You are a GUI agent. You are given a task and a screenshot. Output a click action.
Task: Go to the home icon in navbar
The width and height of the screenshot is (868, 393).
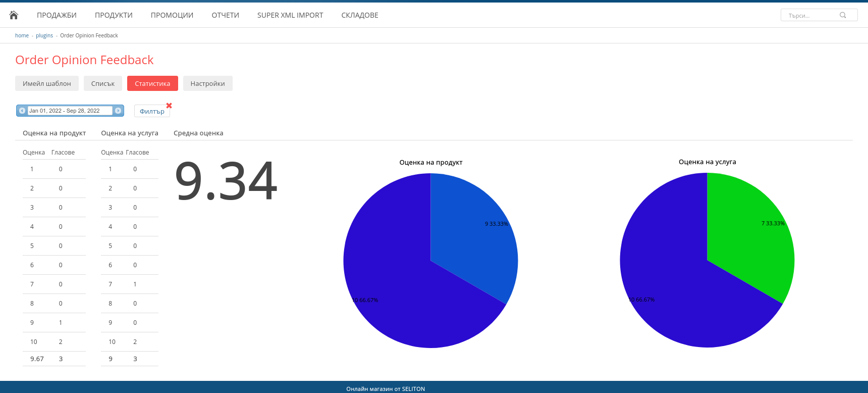(x=14, y=15)
